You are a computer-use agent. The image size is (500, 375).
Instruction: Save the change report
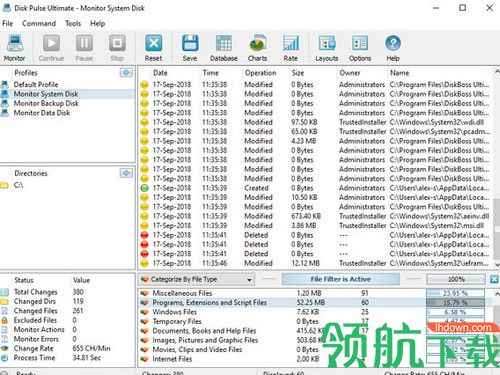coord(190,48)
